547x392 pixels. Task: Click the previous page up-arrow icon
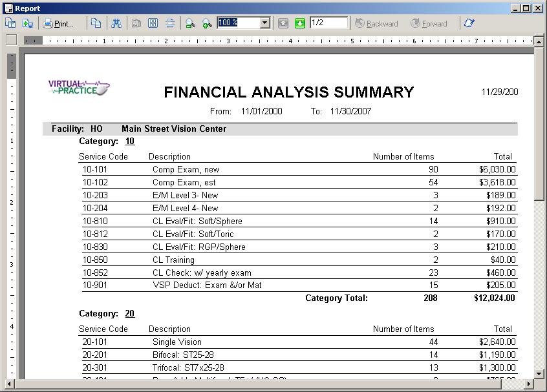283,23
